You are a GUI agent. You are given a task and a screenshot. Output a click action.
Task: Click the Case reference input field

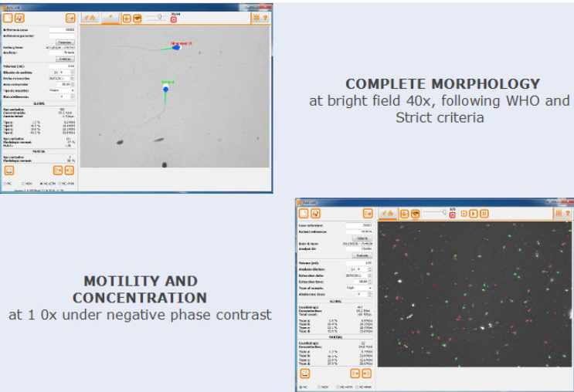tap(360, 225)
